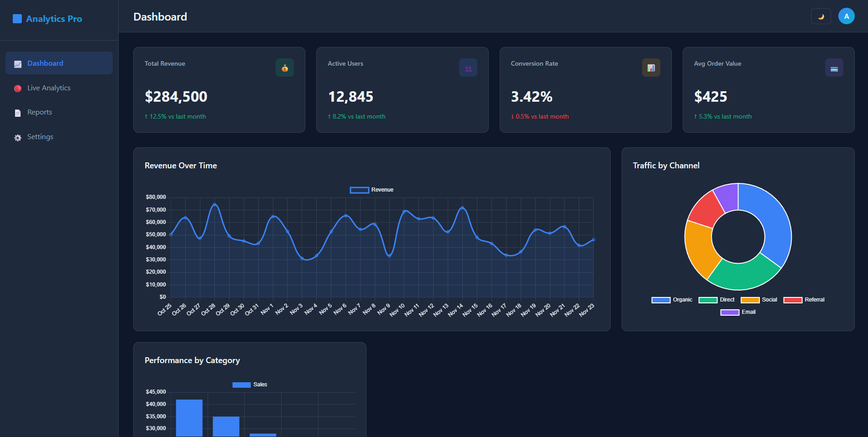The image size is (868, 437).
Task: Toggle the Sales legend in Performance by Category
Action: point(250,385)
